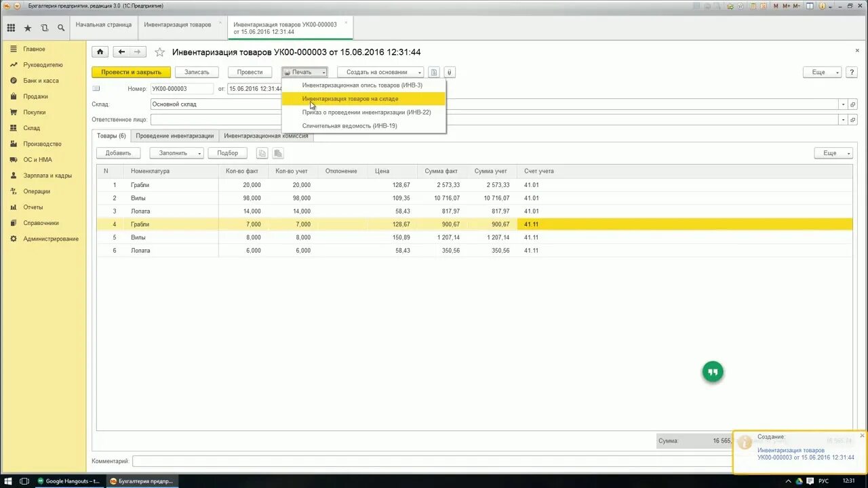Open the top Еще menu dropdown
The image size is (868, 488).
tap(822, 72)
